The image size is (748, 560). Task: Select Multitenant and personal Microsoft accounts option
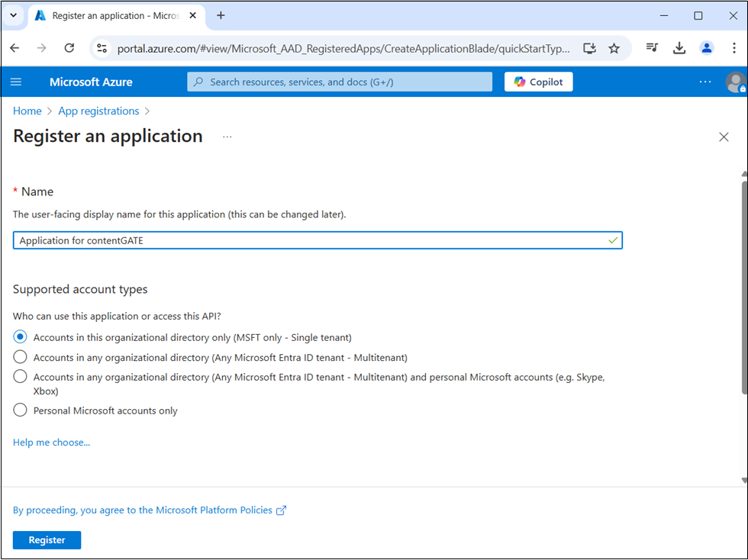click(21, 377)
